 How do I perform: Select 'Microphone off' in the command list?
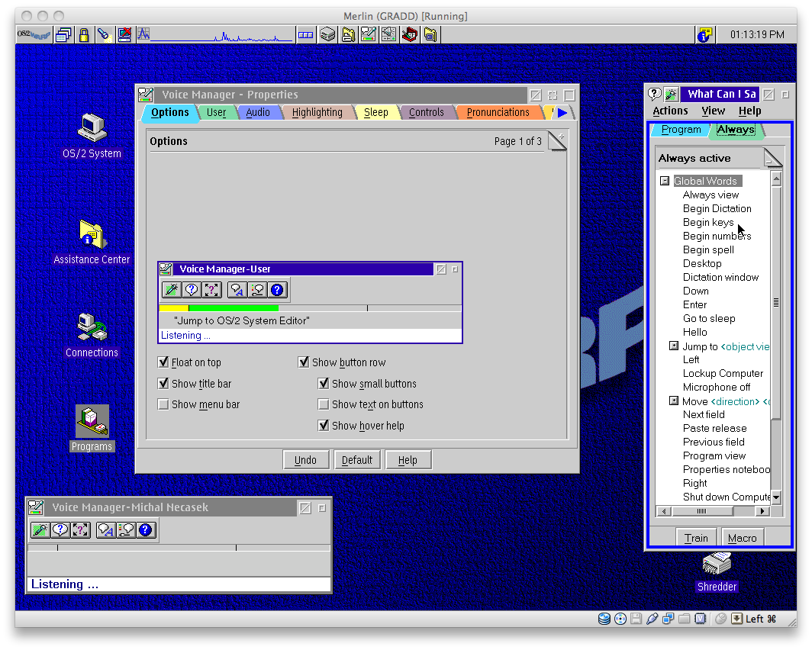(x=716, y=387)
